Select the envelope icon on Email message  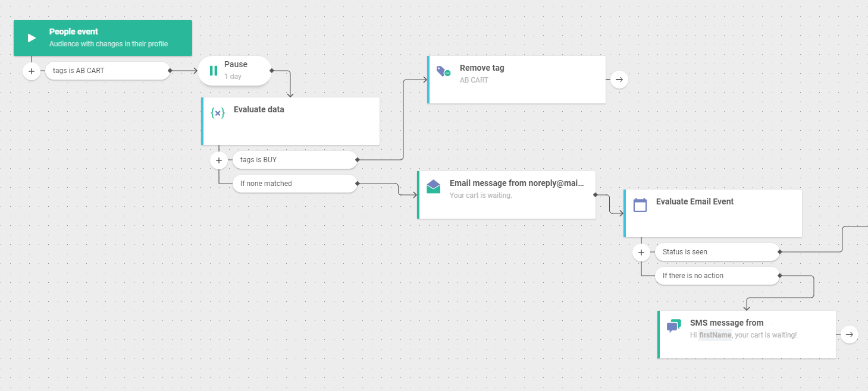432,187
